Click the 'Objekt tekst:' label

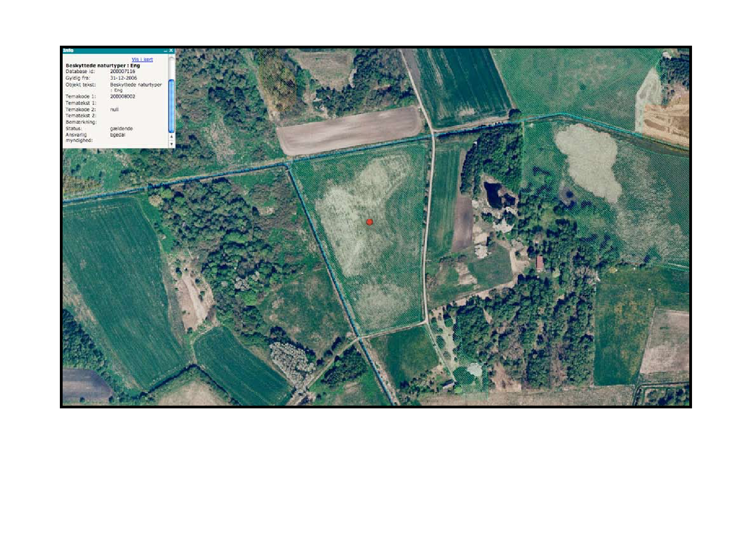[x=81, y=85]
